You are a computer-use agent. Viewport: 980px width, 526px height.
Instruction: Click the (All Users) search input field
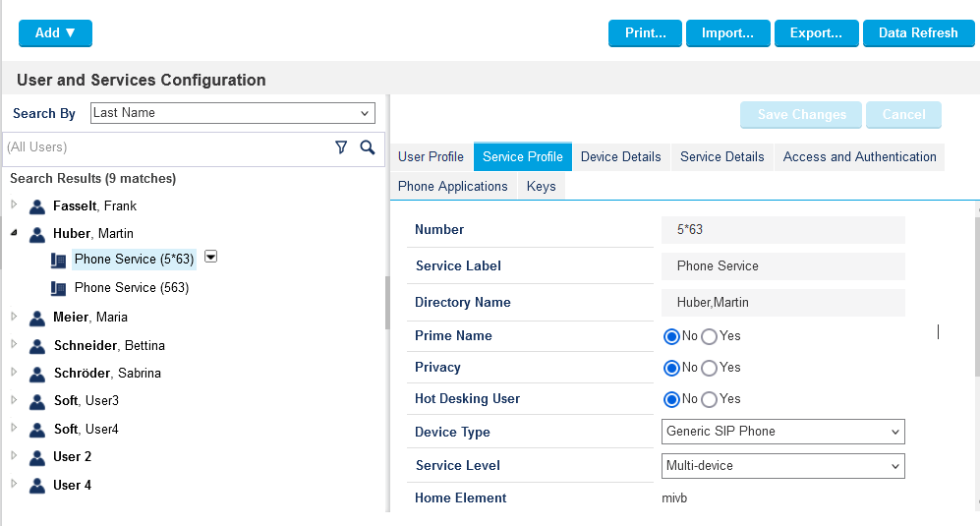162,147
